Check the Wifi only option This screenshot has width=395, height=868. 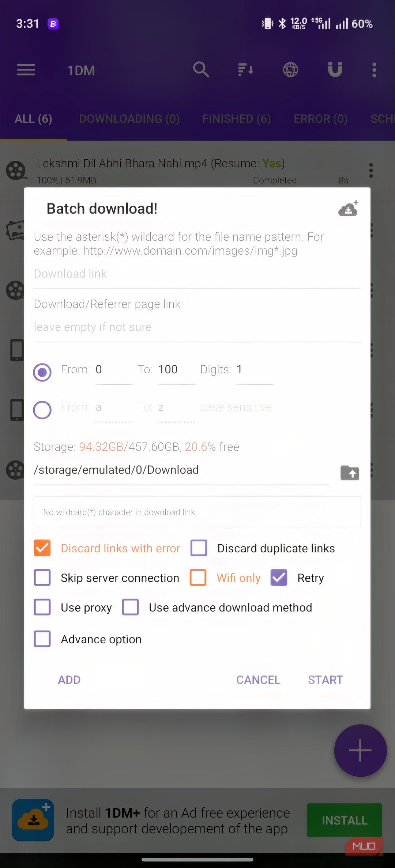[x=198, y=578]
